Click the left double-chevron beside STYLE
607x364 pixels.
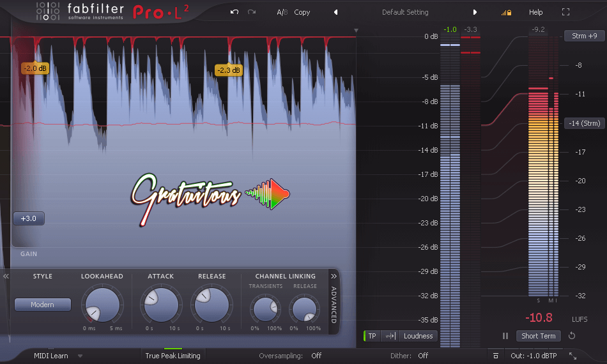(6, 276)
